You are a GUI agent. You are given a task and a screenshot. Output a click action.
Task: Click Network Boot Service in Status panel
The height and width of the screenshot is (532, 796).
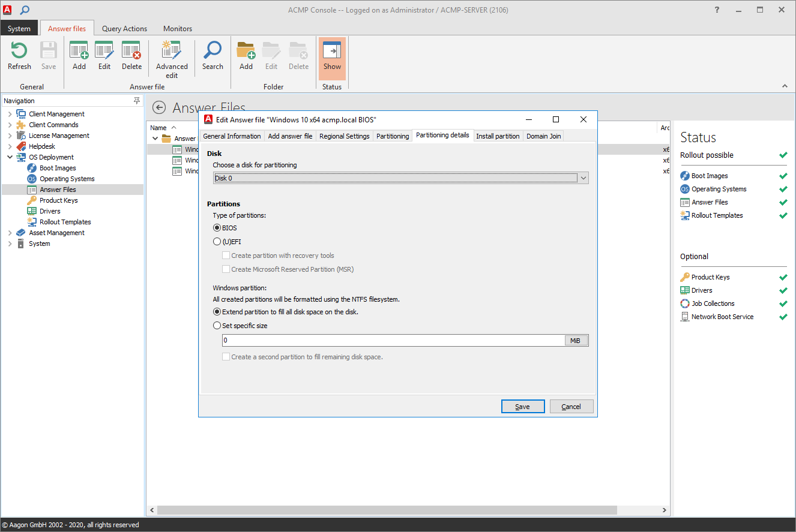pyautogui.click(x=722, y=317)
